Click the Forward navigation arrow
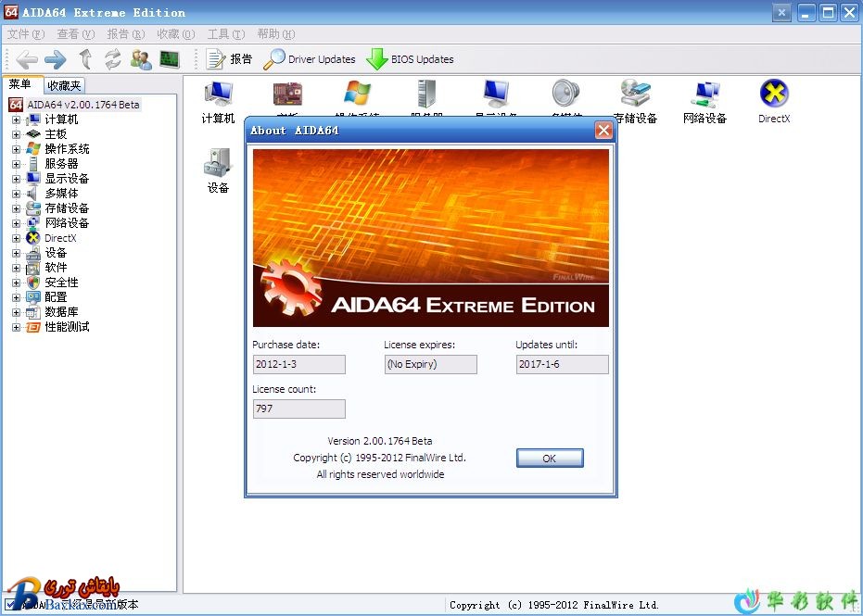The width and height of the screenshot is (863, 616). (x=55, y=59)
